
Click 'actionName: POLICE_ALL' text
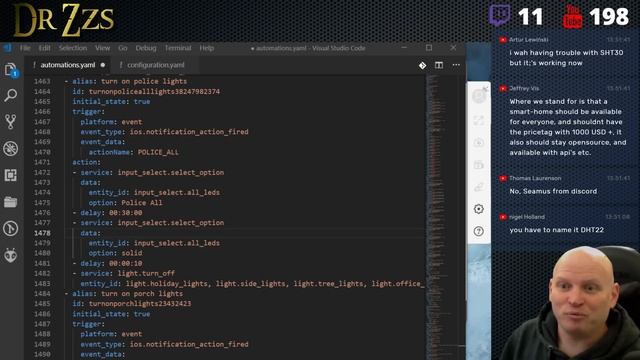[133, 152]
